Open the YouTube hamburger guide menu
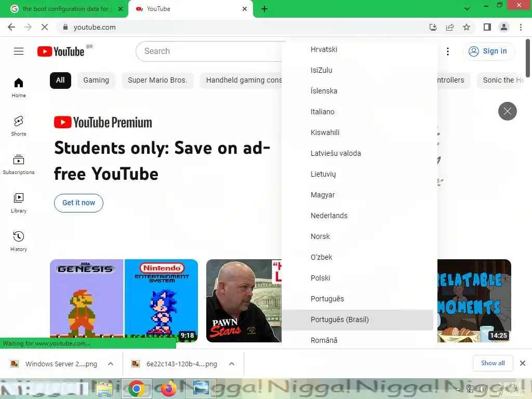 (19, 51)
